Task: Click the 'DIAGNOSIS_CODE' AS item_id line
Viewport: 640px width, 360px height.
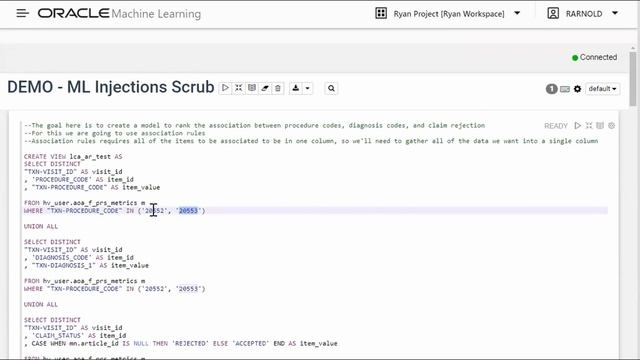Action: click(78, 258)
